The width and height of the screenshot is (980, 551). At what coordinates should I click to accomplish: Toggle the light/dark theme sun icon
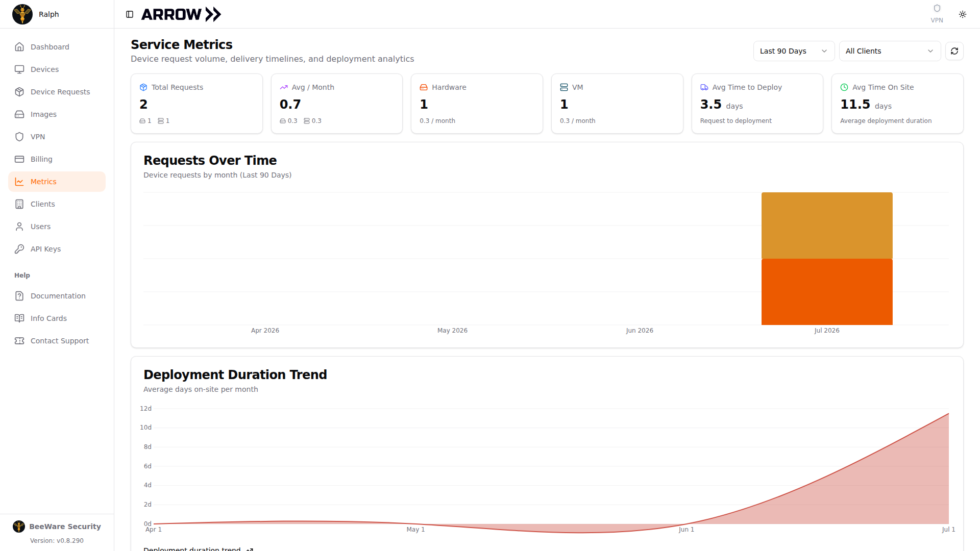click(963, 14)
